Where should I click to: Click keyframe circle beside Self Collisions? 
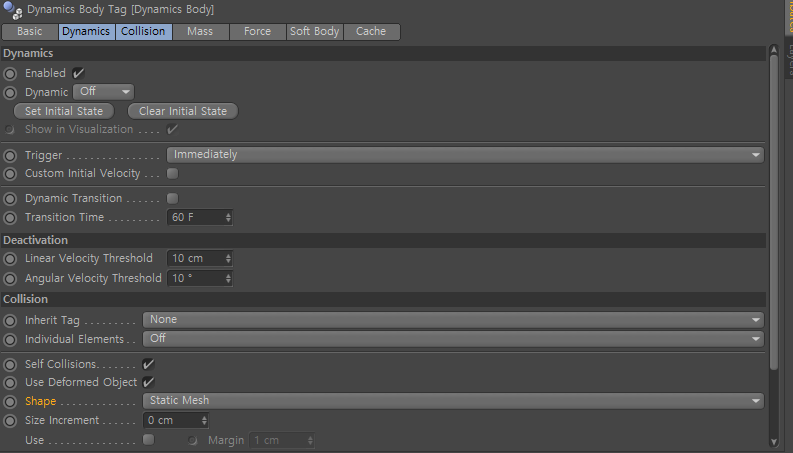[x=10, y=365]
